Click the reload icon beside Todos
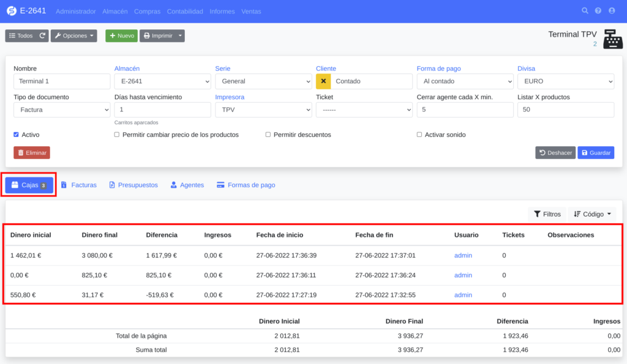 click(x=42, y=36)
